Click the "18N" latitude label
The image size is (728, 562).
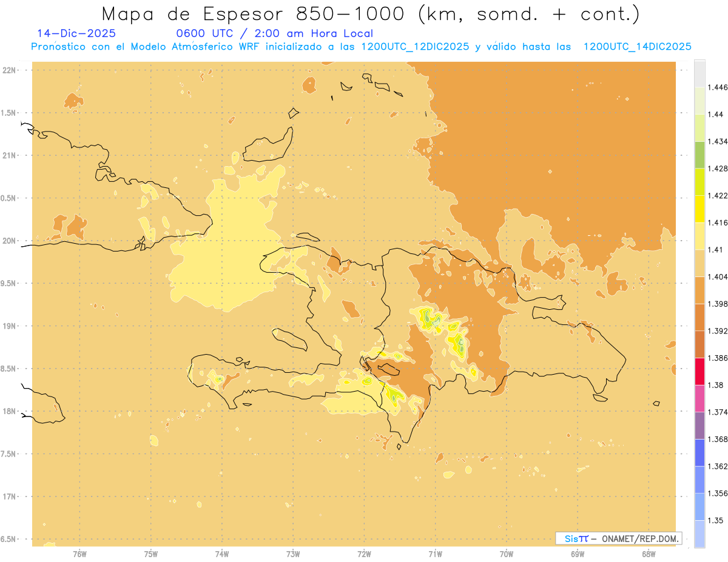coord(8,411)
